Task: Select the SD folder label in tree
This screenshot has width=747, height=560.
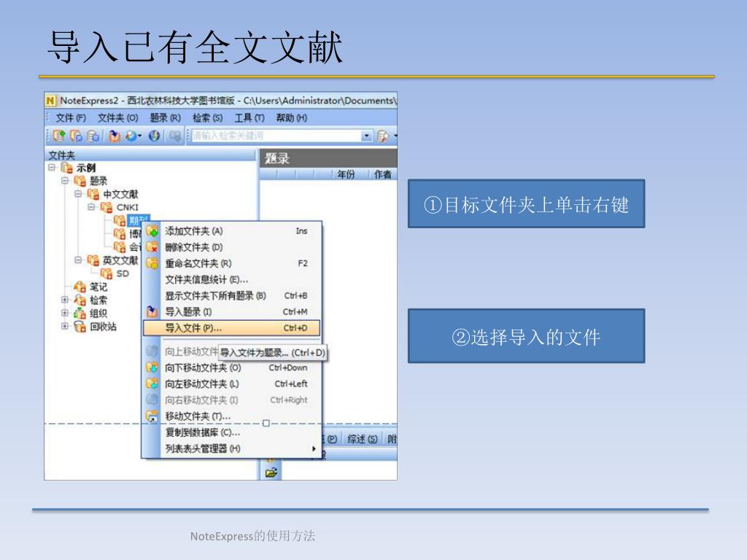Action: pyautogui.click(x=123, y=274)
